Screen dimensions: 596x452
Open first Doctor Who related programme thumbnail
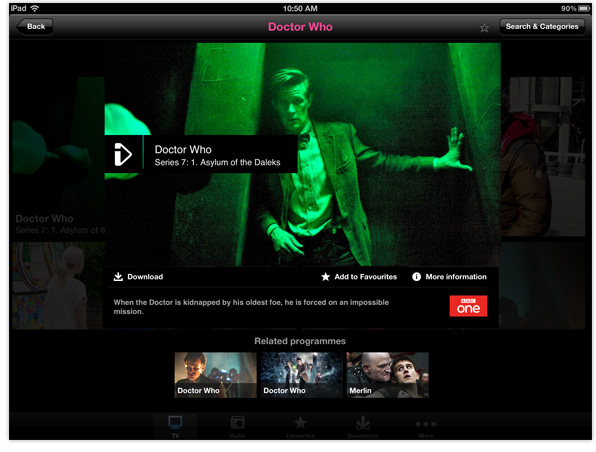(x=216, y=375)
